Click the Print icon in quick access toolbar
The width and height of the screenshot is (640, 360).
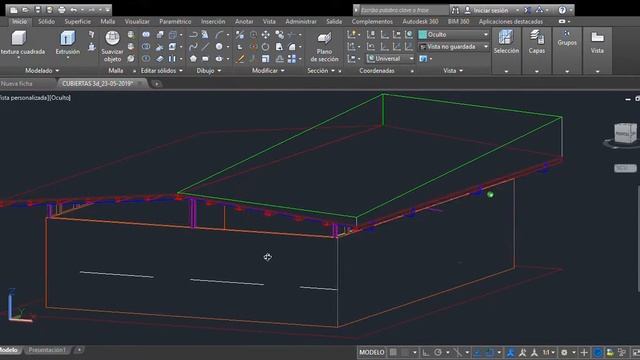click(62, 10)
